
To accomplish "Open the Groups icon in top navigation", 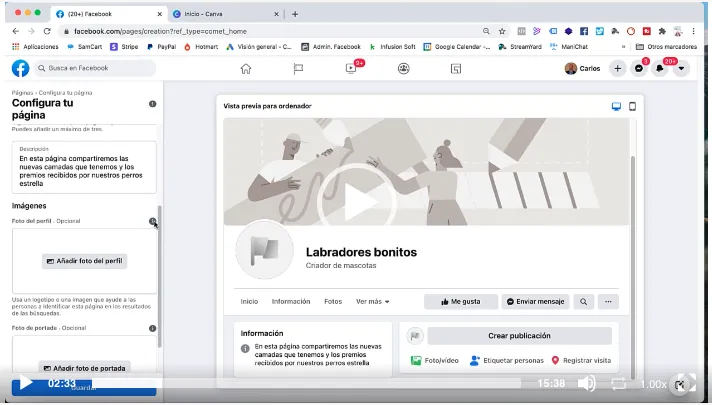I will [404, 69].
